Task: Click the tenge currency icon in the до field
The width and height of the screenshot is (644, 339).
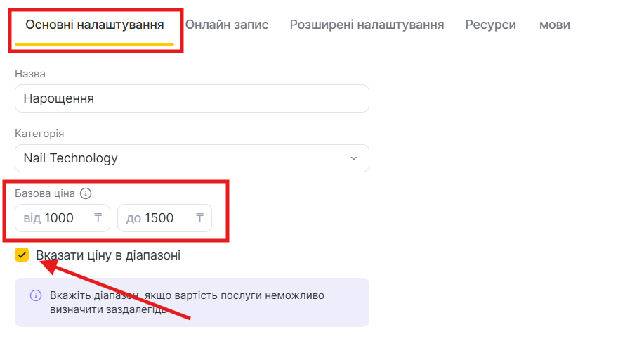Action: pos(200,218)
